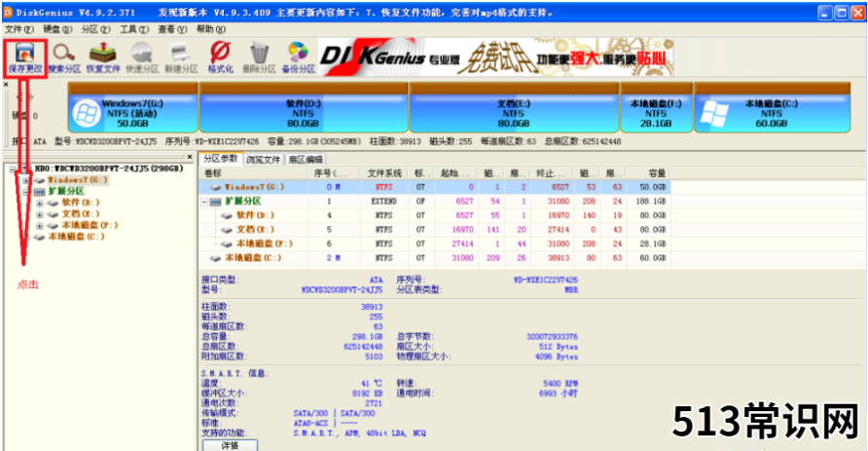Click the 8192 KB buffer size value
This screenshot has height=451, width=868.
click(368, 394)
